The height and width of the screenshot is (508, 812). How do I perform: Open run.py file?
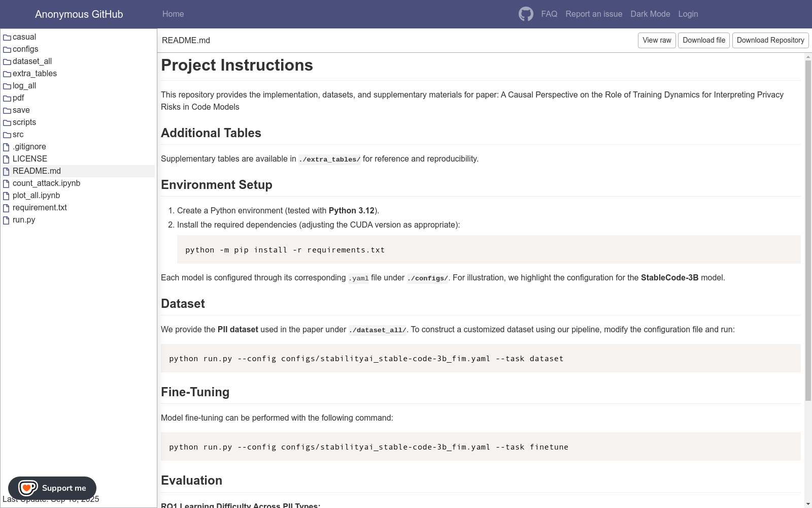tap(24, 219)
